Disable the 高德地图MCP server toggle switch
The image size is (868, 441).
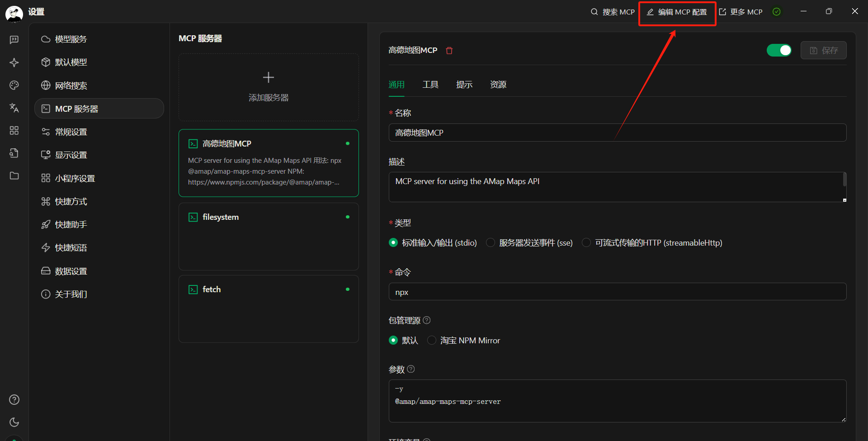coord(778,50)
